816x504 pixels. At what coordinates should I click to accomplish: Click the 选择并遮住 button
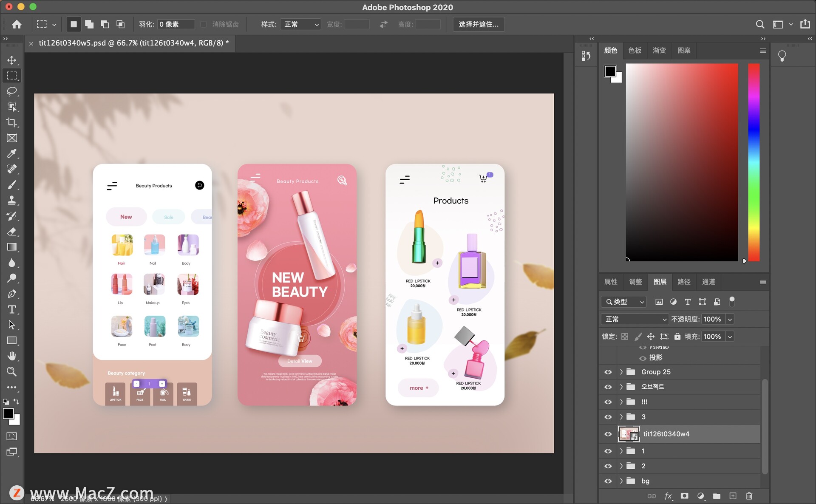point(479,24)
